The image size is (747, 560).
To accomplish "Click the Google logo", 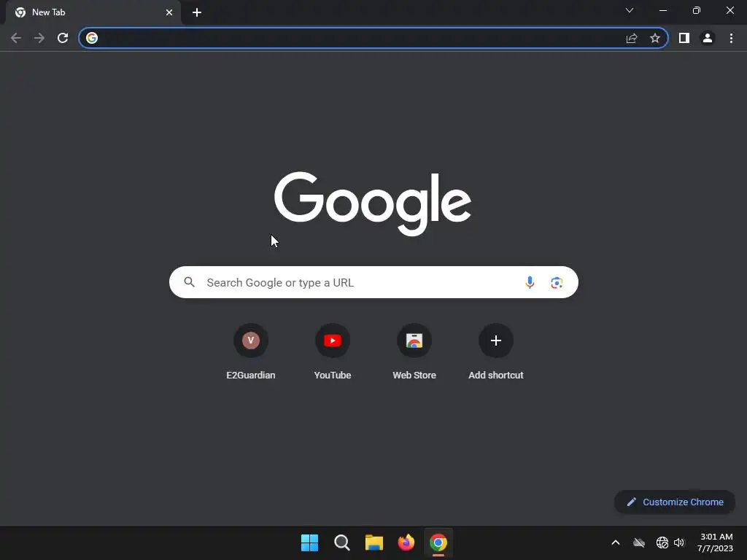I will pos(373,203).
